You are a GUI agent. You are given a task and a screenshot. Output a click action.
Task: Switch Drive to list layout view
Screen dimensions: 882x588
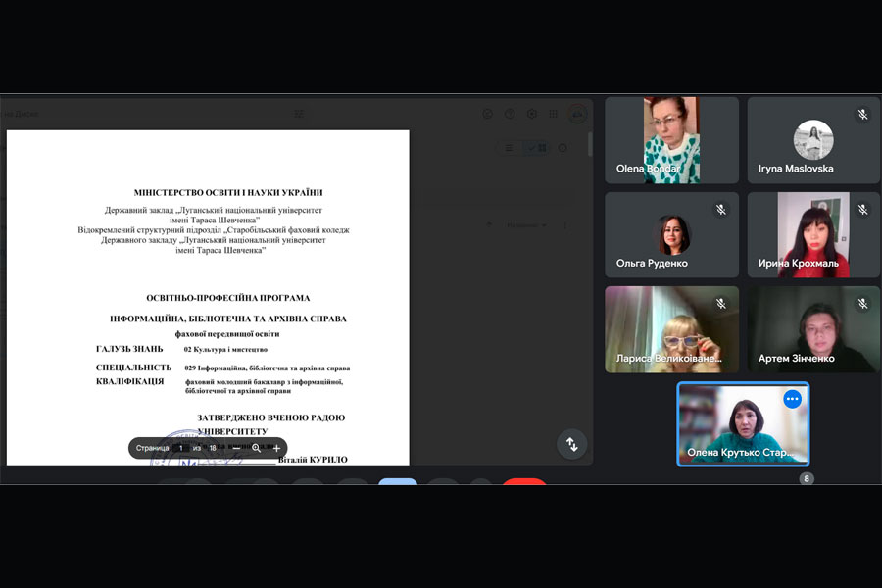click(x=509, y=148)
